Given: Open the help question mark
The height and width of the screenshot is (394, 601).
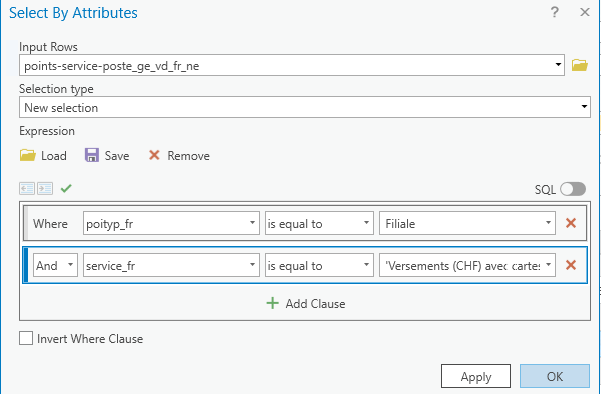Looking at the screenshot, I should tap(554, 12).
